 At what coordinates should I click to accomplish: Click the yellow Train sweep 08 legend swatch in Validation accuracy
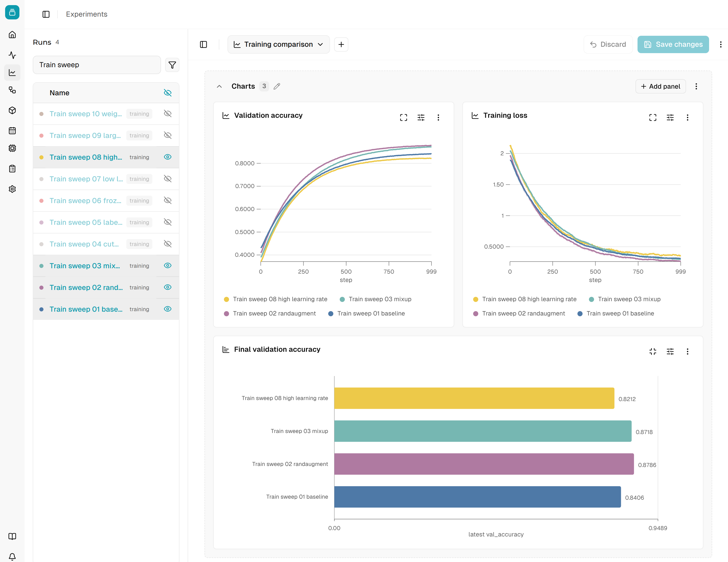(226, 299)
